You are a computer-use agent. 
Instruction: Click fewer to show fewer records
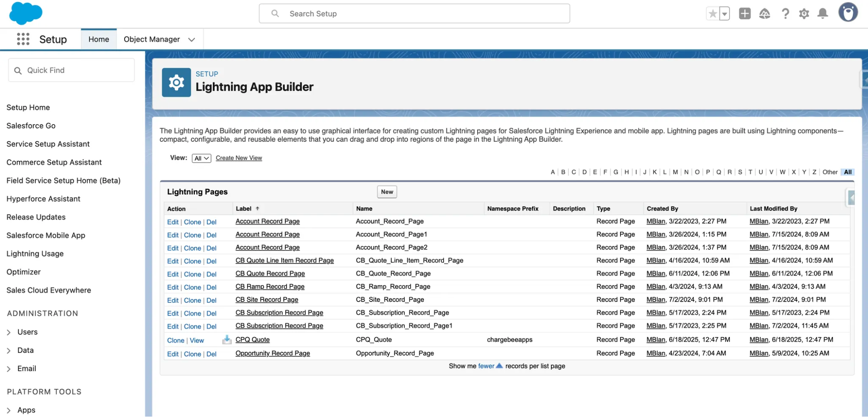tap(486, 366)
